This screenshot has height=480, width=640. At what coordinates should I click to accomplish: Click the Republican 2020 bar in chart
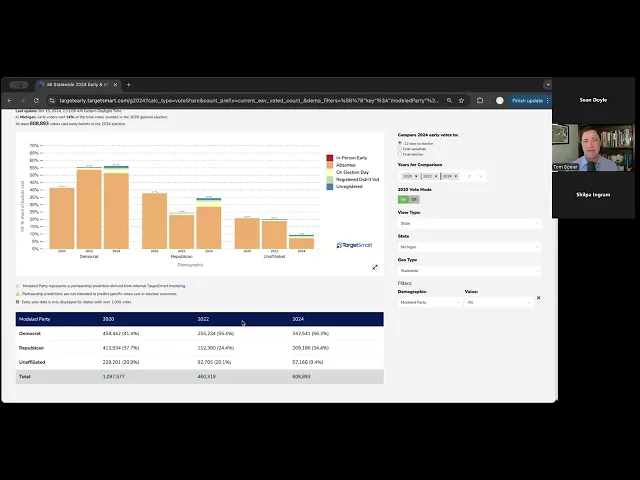tap(154, 221)
